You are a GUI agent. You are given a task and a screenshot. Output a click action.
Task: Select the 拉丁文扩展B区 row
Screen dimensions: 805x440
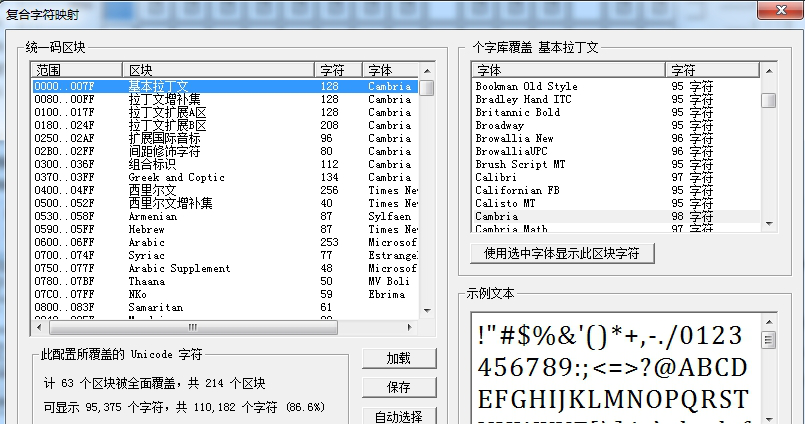(225, 125)
